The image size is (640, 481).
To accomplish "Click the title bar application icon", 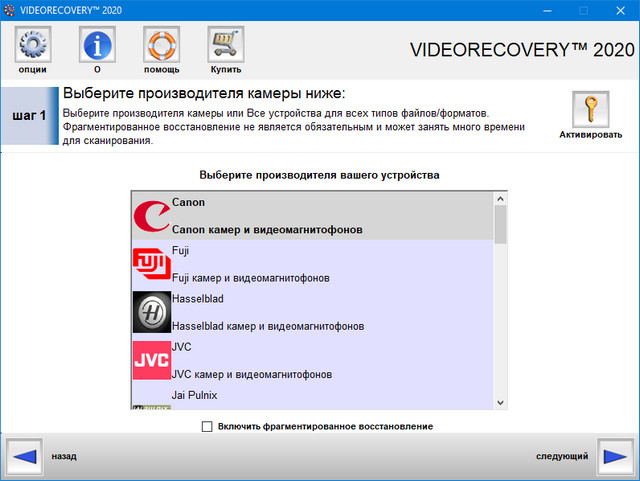I will click(x=9, y=10).
